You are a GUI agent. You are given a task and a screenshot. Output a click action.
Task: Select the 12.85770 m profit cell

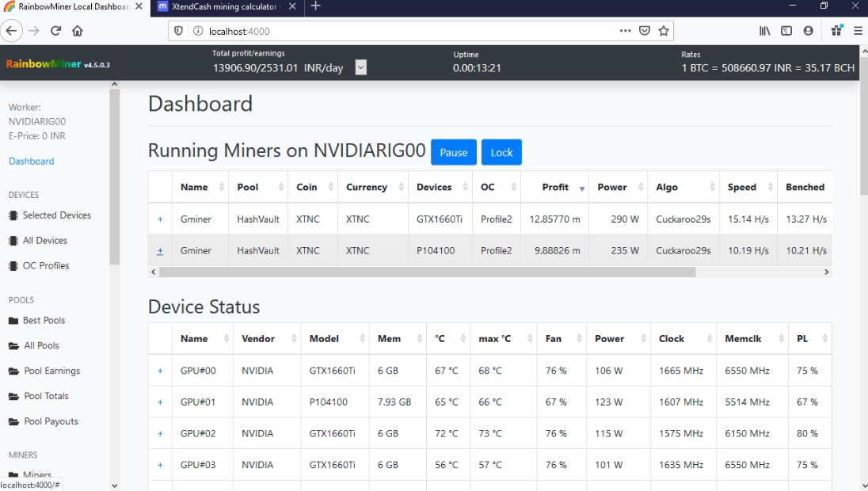[554, 219]
